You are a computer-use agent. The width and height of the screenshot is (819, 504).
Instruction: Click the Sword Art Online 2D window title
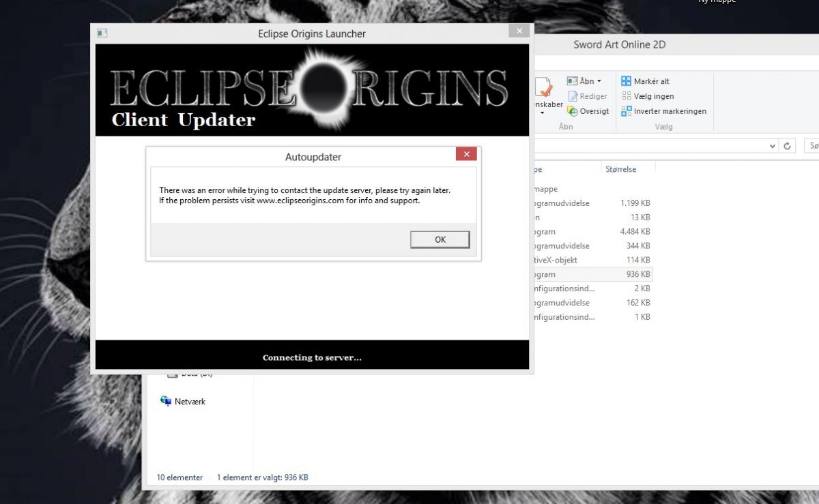(619, 44)
